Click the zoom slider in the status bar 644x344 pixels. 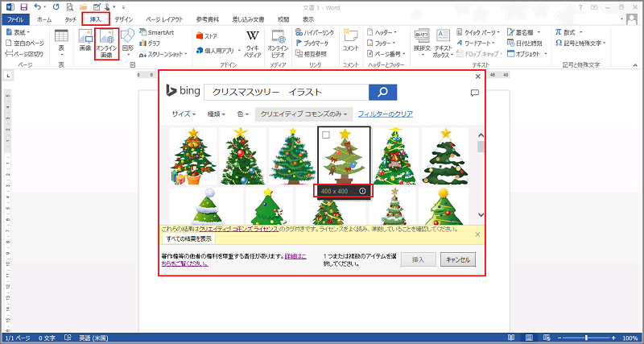pyautogui.click(x=586, y=338)
